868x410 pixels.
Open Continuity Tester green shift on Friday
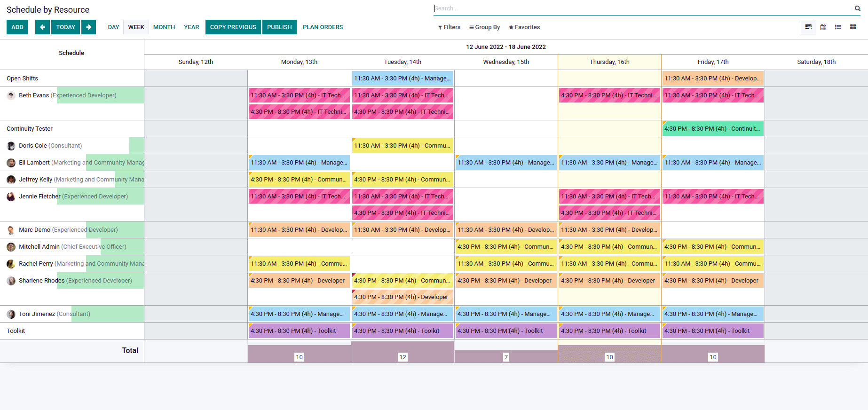[x=712, y=129]
